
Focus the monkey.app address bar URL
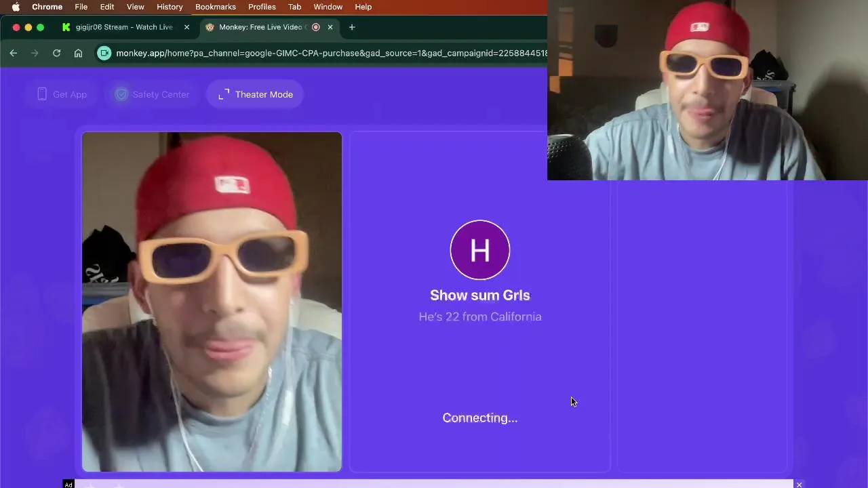coord(331,53)
